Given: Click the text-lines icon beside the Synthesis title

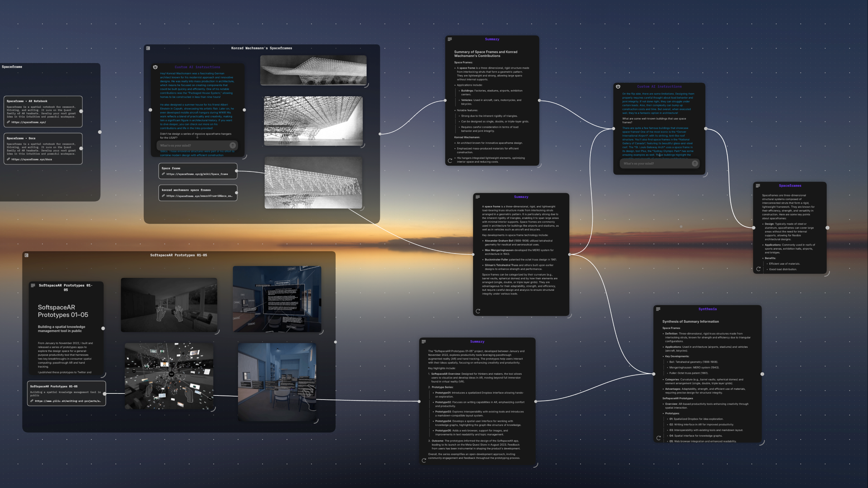Looking at the screenshot, I should point(658,309).
